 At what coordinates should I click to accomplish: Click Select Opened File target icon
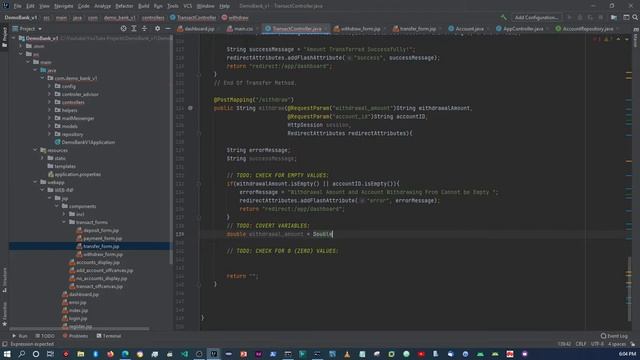[x=123, y=29]
